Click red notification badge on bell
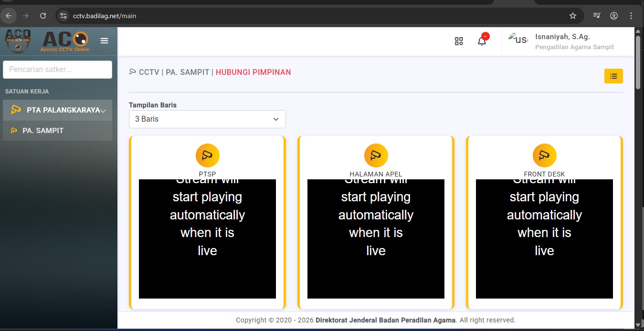644x331 pixels. [x=486, y=36]
